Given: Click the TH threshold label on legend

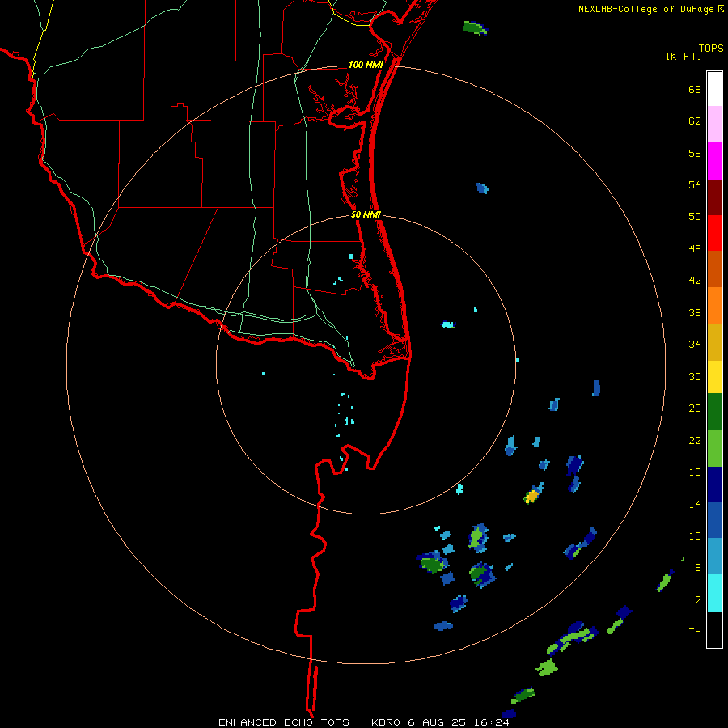Looking at the screenshot, I should pyautogui.click(x=695, y=632).
